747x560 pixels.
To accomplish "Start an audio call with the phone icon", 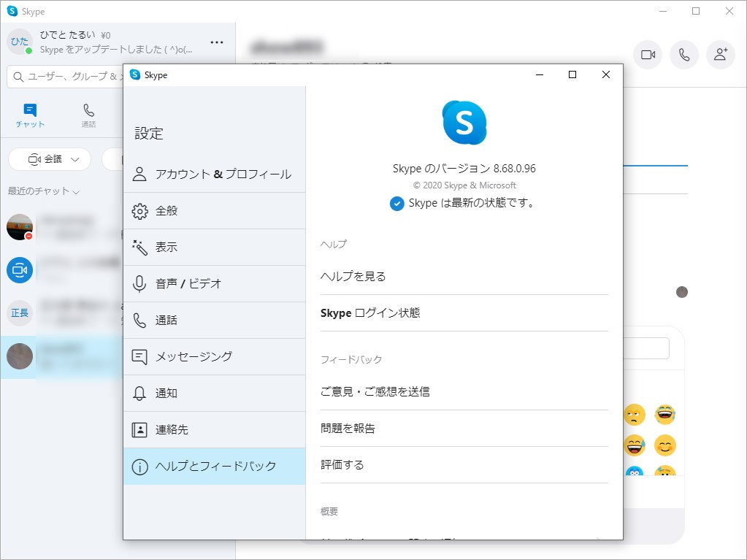I will tap(683, 55).
